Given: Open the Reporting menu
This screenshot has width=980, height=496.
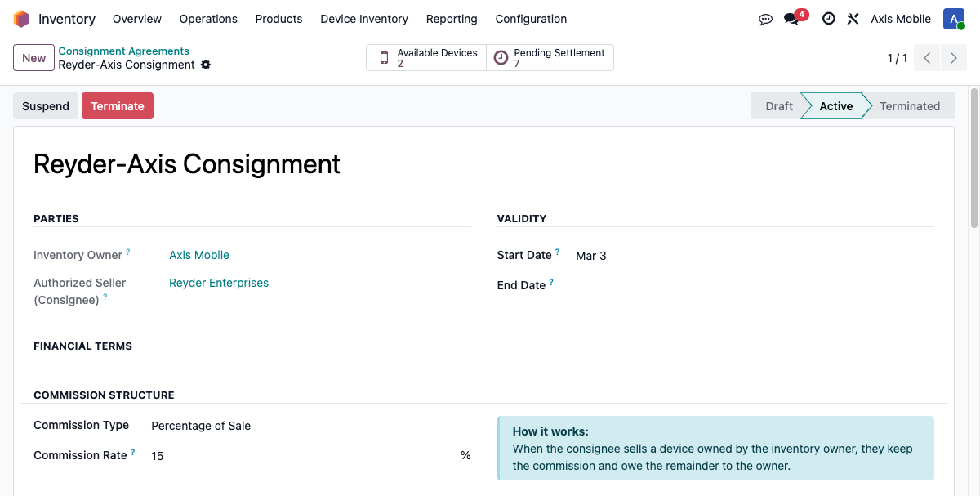Looking at the screenshot, I should [x=452, y=19].
